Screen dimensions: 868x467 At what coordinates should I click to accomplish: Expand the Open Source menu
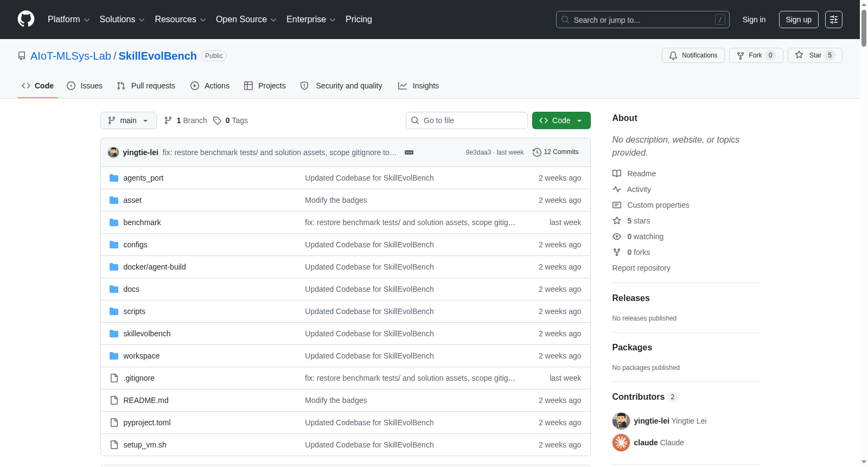click(x=246, y=20)
